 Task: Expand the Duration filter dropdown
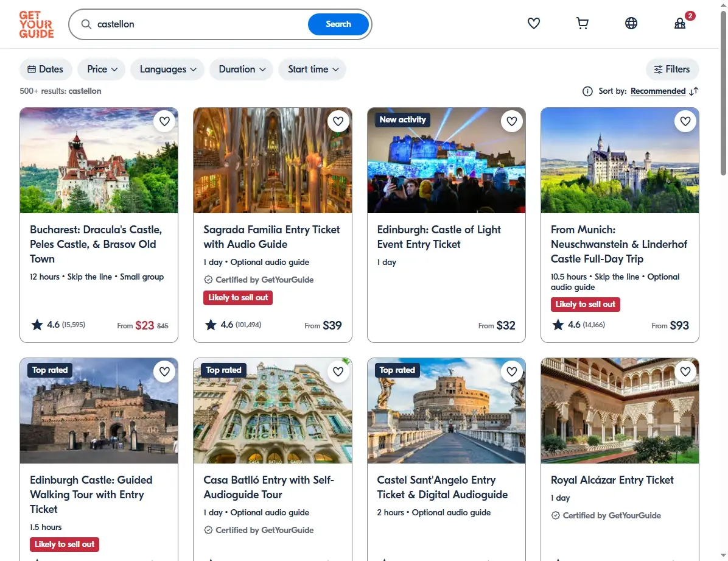point(242,69)
